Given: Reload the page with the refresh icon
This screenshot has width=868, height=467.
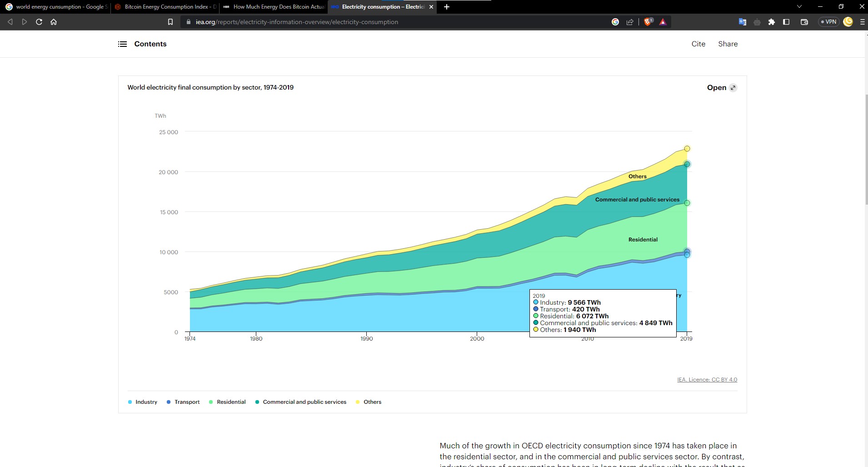Looking at the screenshot, I should (x=39, y=22).
